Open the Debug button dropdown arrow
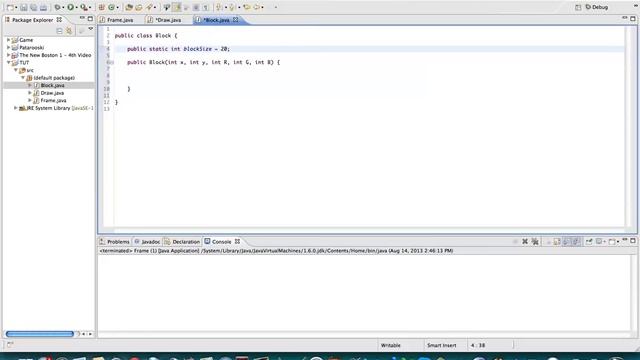 coord(63,7)
